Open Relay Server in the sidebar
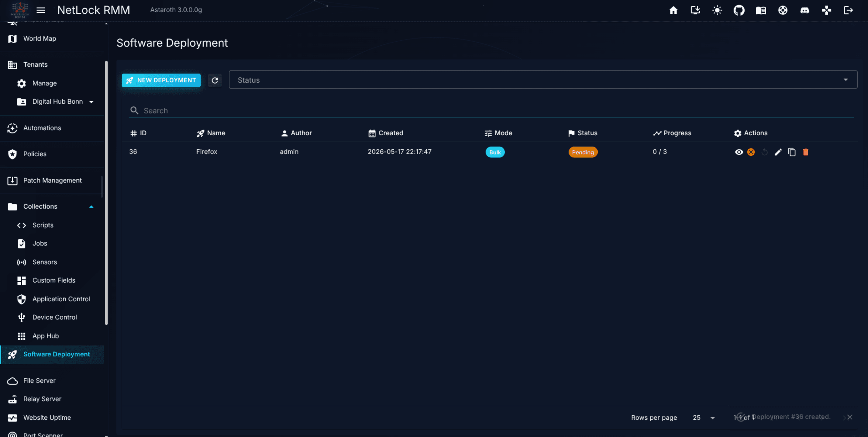This screenshot has height=437, width=868. [x=52, y=399]
